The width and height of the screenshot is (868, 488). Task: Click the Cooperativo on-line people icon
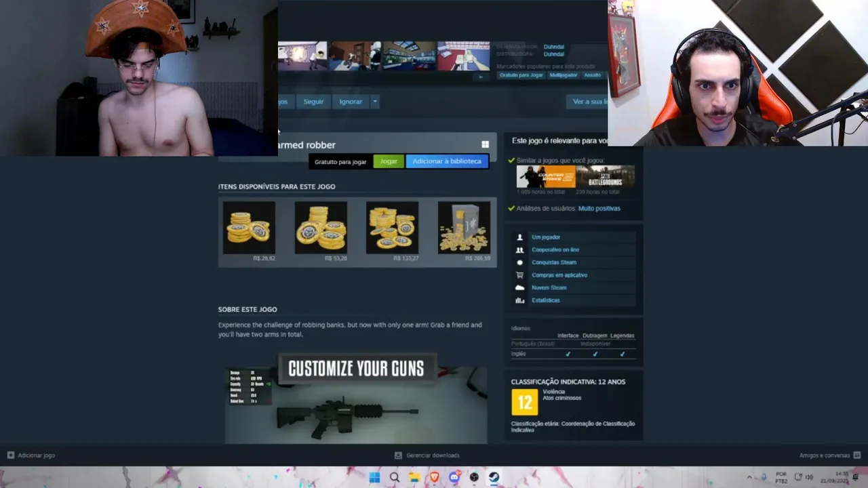[x=519, y=250]
